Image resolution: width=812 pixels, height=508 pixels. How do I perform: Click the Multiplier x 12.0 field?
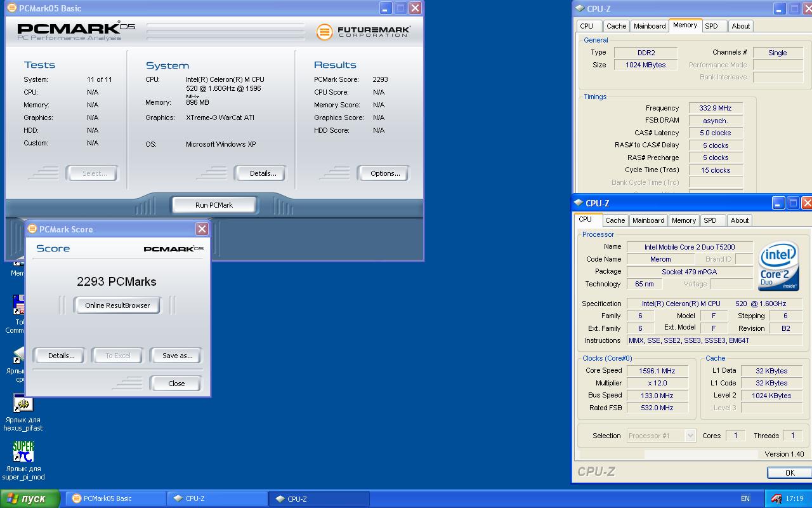point(657,383)
